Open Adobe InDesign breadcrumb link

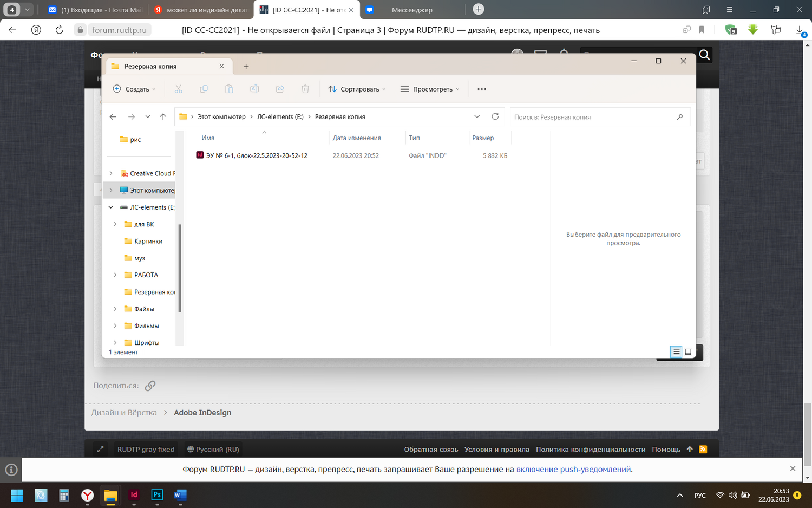tap(202, 413)
